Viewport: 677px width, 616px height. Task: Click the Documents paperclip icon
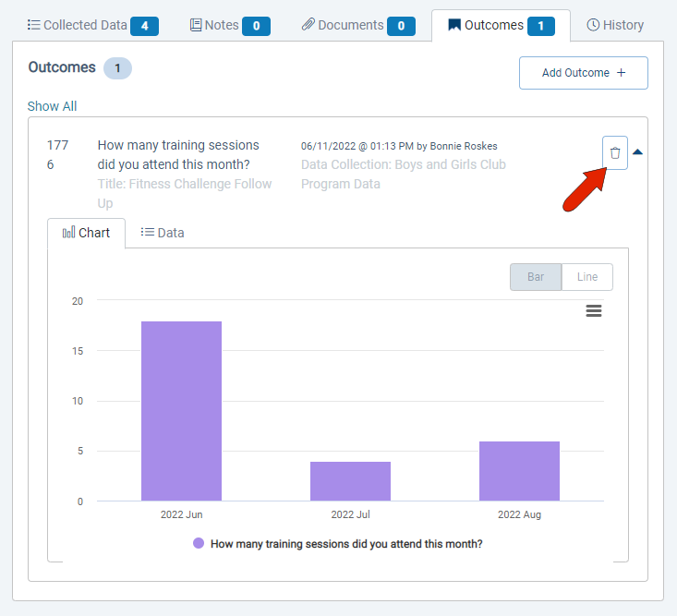coord(308,24)
